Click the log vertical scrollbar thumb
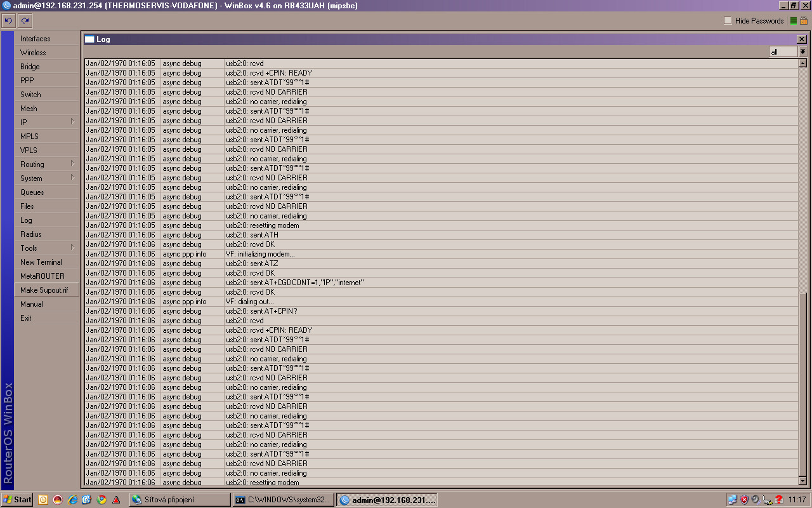812x508 pixels. pos(802,385)
